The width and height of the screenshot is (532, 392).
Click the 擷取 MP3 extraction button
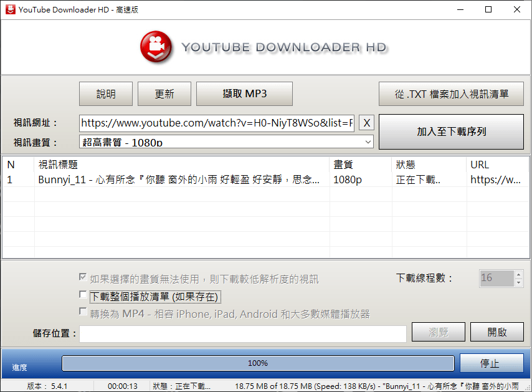click(x=244, y=93)
